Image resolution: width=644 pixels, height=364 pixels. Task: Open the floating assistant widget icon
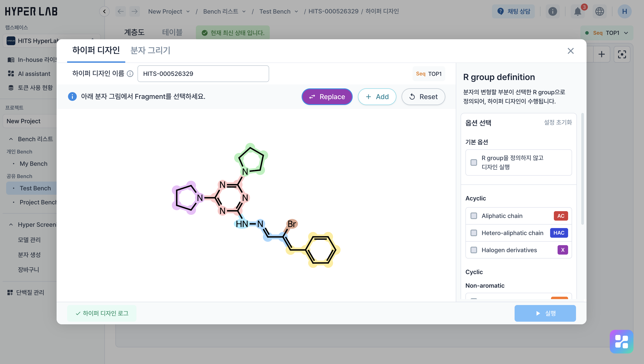(621, 341)
